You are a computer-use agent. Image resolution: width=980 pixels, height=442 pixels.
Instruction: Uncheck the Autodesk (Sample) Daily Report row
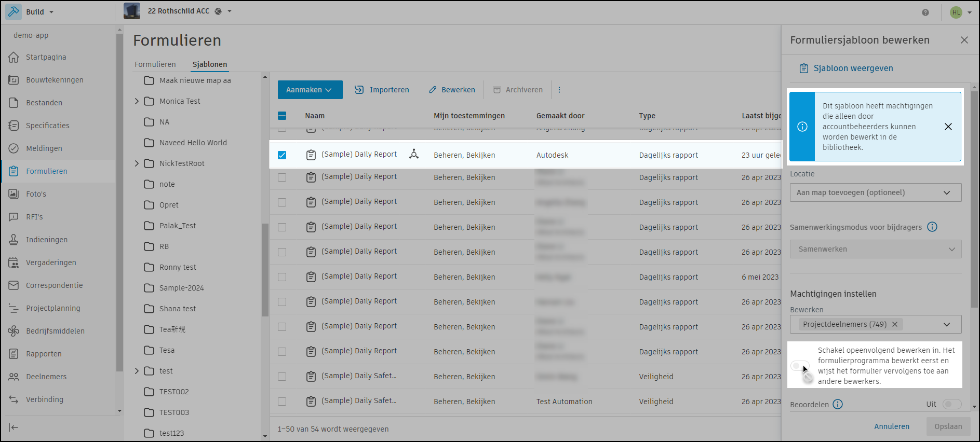tap(282, 155)
